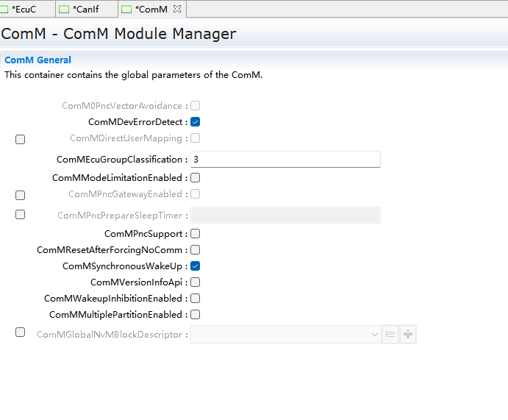Click the ComM General section header
This screenshot has width=508, height=420.
(x=38, y=60)
